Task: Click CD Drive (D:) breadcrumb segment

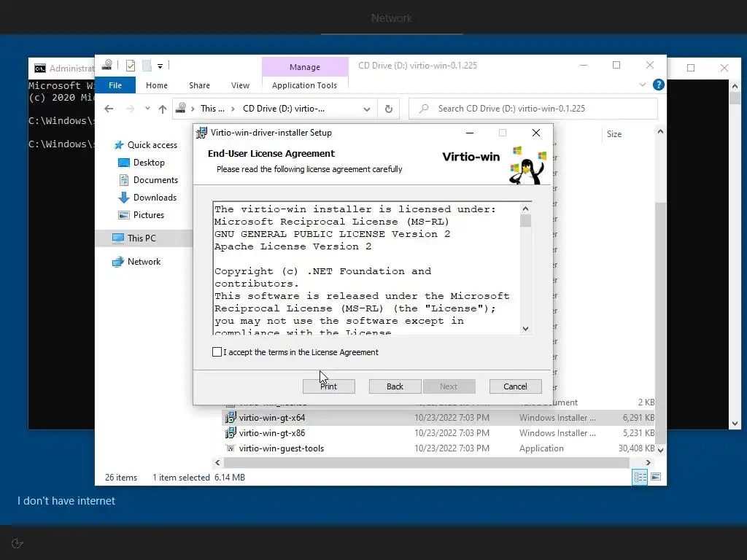Action: (284, 109)
